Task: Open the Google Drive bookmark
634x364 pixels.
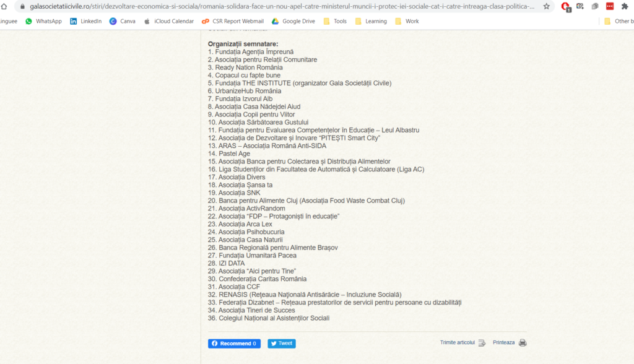Action: click(293, 21)
